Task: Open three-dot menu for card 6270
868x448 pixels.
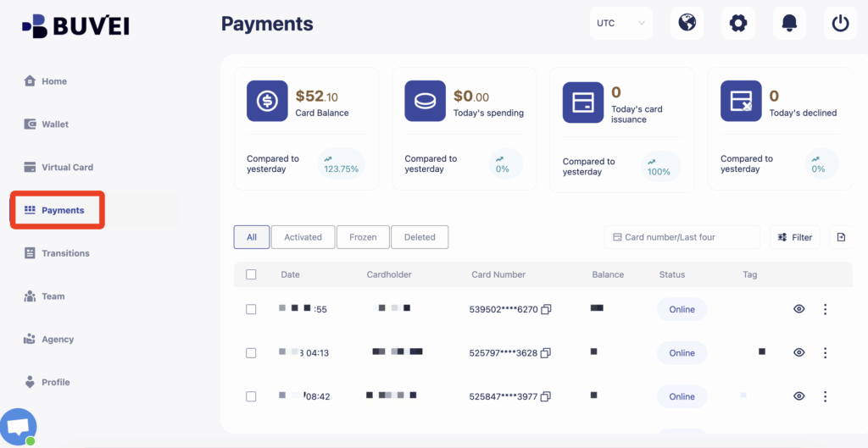Action: [x=826, y=309]
